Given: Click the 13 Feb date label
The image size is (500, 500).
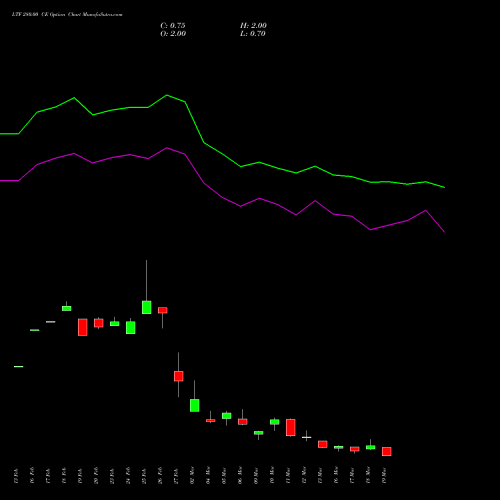Looking at the screenshot, I should (16, 476).
